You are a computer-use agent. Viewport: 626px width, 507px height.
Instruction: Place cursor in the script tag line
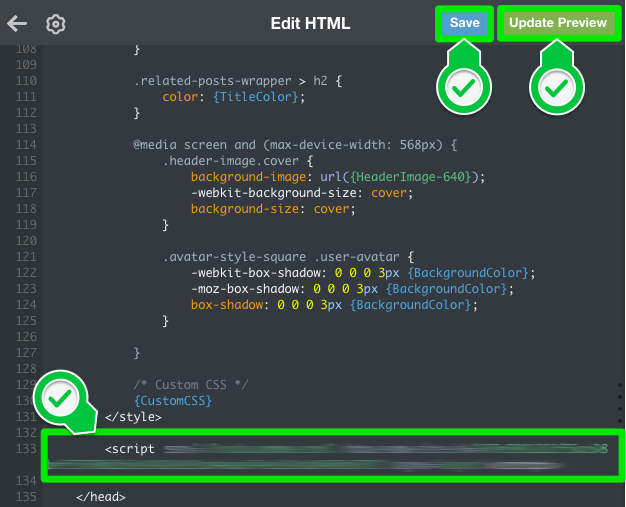tap(131, 449)
